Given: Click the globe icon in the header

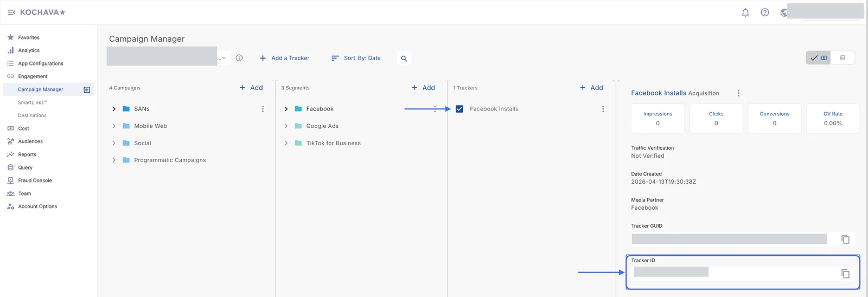Looking at the screenshot, I should (784, 12).
